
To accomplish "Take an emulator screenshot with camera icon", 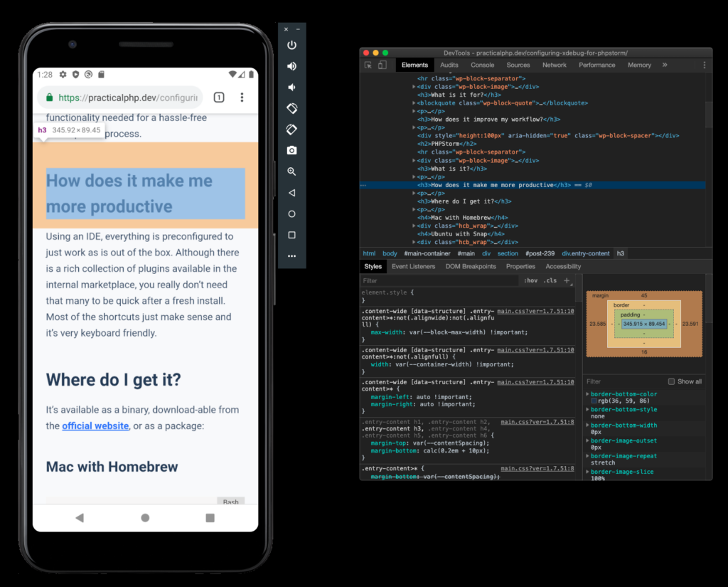I will [291, 150].
